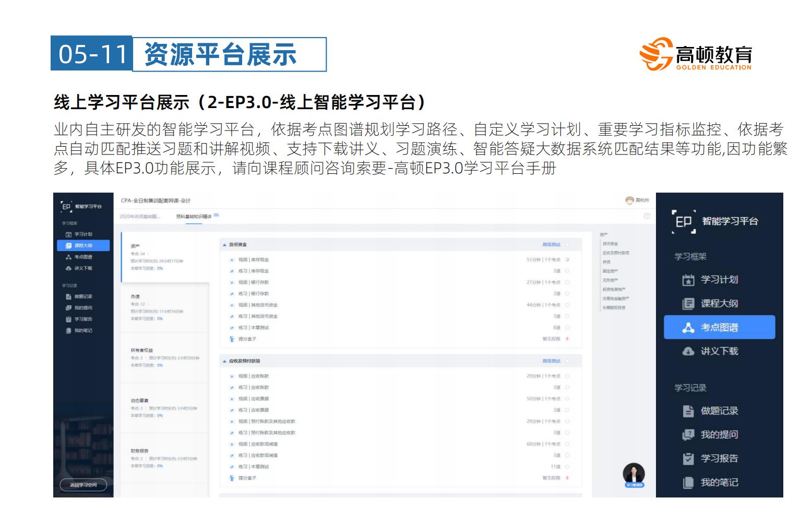This screenshot has width=812, height=522.
Task: Click the 讲义下载 cloud icon in the enlarged sidebar
Action: pos(688,351)
